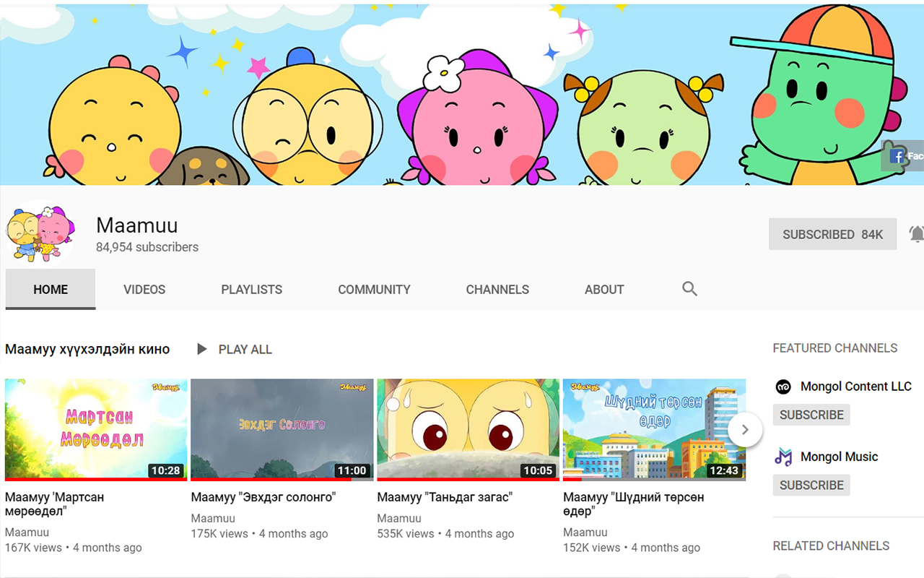Advance the video carousel with the right arrow
The height and width of the screenshot is (578, 924).
click(x=745, y=430)
